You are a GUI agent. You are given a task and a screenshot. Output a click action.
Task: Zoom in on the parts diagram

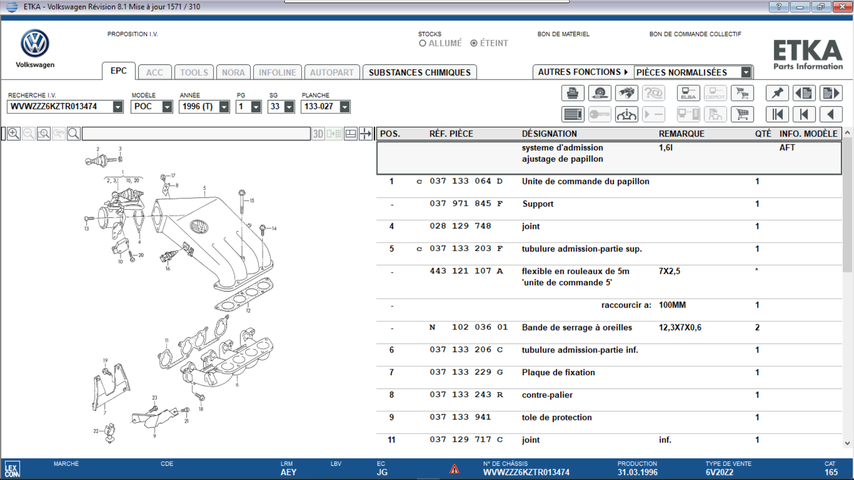click(14, 133)
